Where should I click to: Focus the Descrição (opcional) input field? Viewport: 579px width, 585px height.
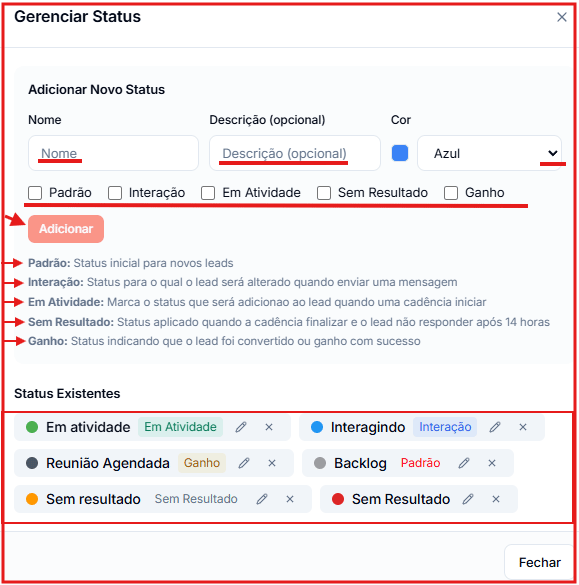295,153
